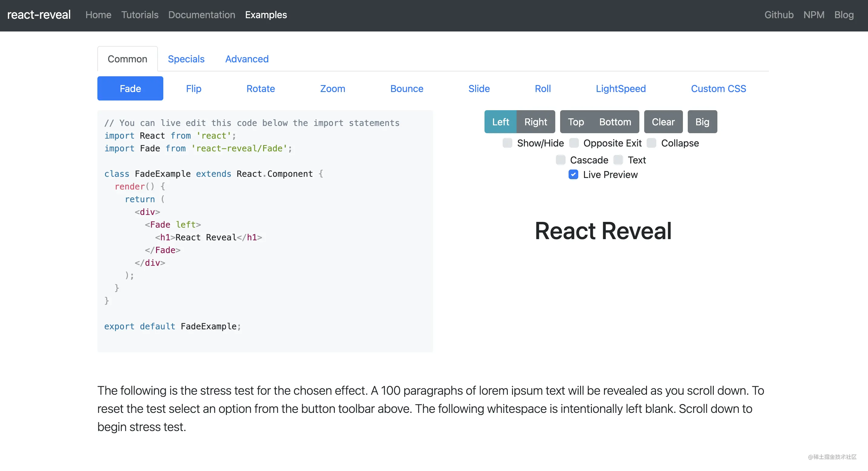Viewport: 868px width, 471px height.
Task: Switch to the Advanced tab
Action: pos(247,59)
